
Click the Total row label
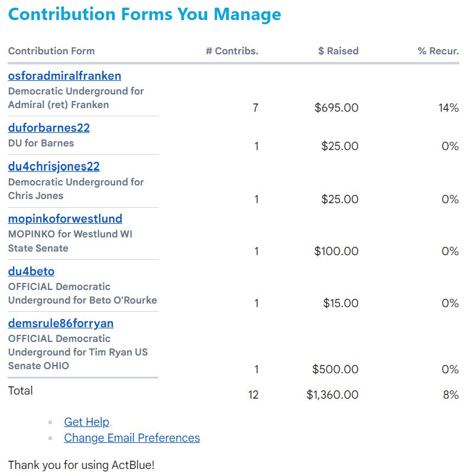pyautogui.click(x=21, y=390)
